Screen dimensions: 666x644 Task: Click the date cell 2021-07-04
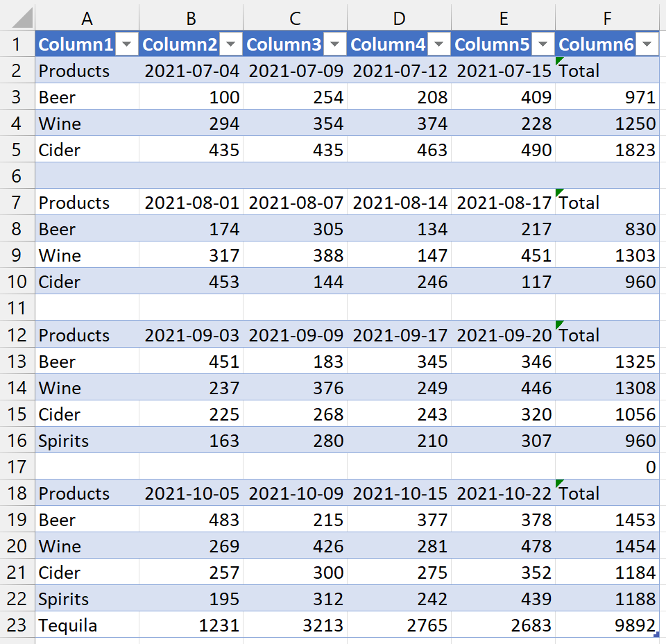point(191,71)
